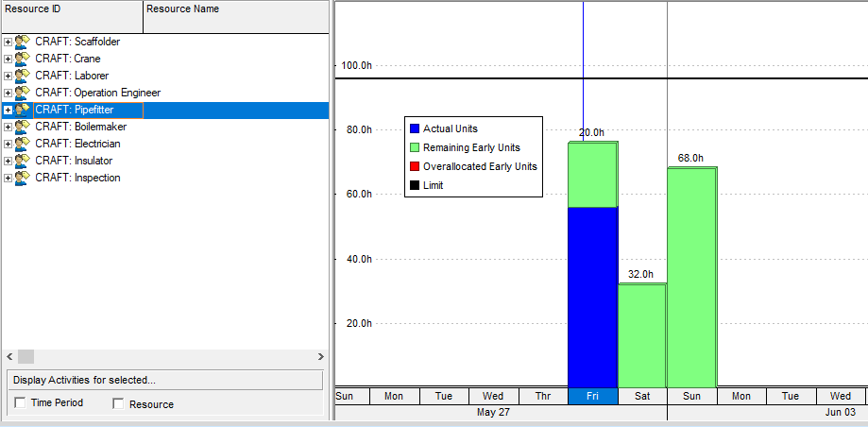Click the Laborer craft resource icon
The width and height of the screenshot is (868, 427).
23,76
